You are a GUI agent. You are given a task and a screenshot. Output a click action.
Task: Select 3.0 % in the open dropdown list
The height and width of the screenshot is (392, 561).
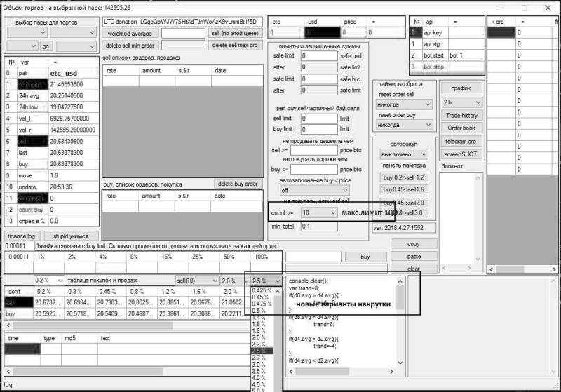[259, 365]
